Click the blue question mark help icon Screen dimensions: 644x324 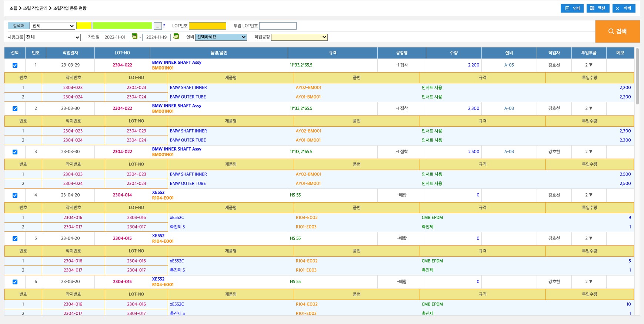[164, 26]
